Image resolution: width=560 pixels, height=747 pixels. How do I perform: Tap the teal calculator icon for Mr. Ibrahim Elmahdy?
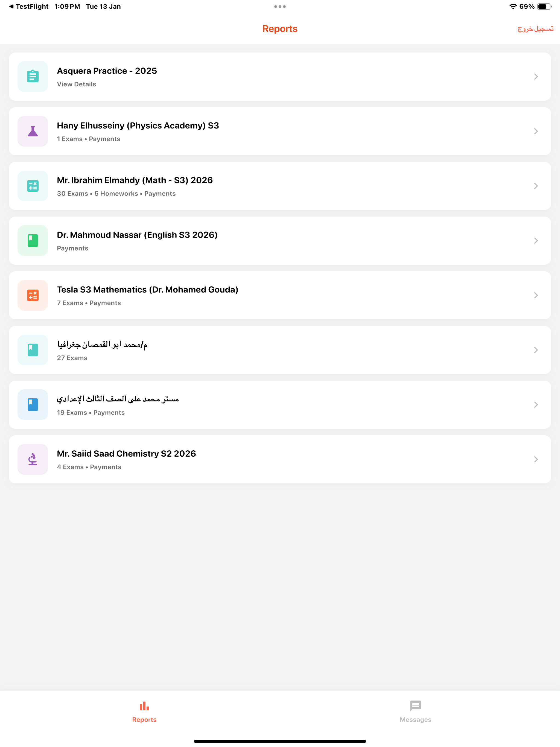coord(33,186)
